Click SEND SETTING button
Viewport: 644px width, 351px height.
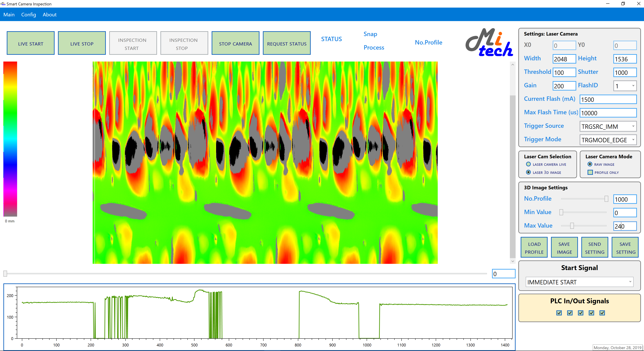tap(595, 247)
